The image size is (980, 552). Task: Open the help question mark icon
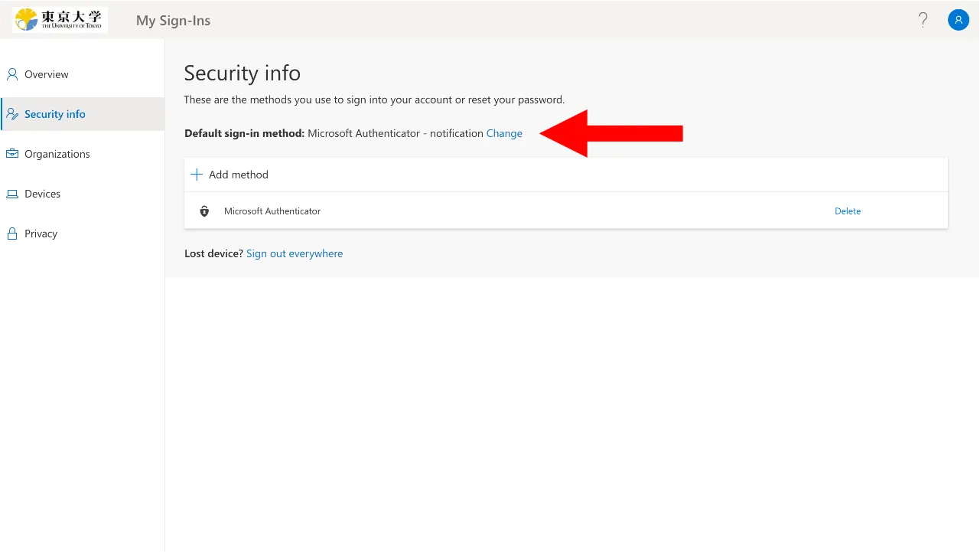pos(923,20)
